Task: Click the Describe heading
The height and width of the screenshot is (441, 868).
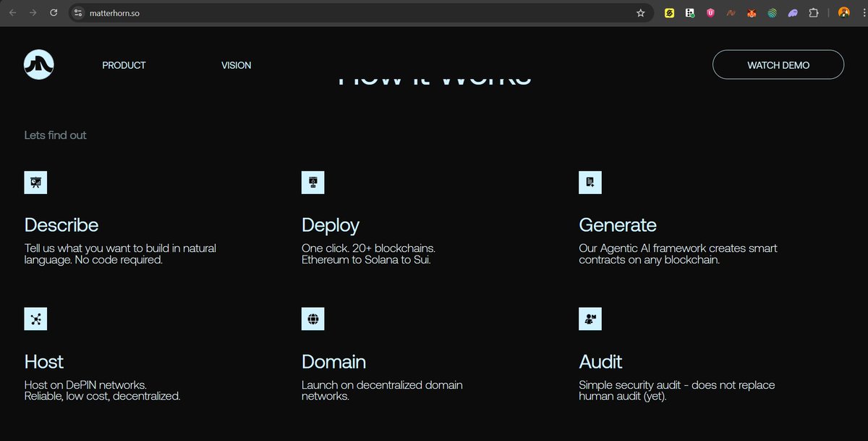Action: click(x=61, y=225)
